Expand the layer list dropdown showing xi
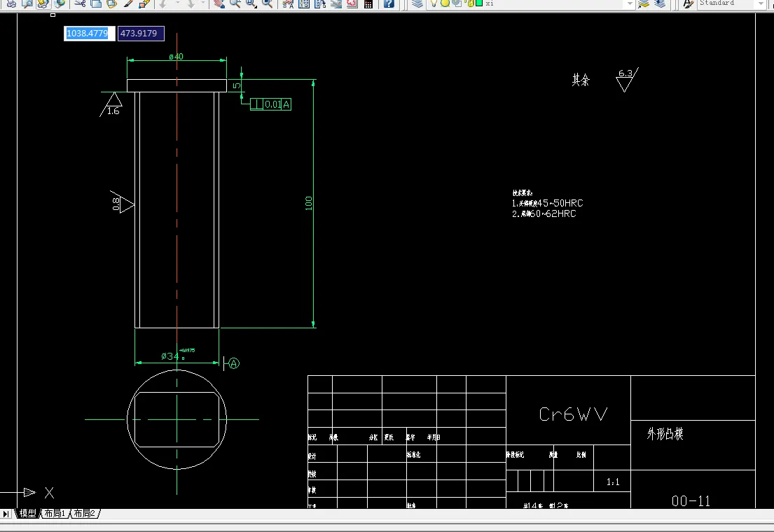The height and width of the screenshot is (532, 774). tap(630, 3)
